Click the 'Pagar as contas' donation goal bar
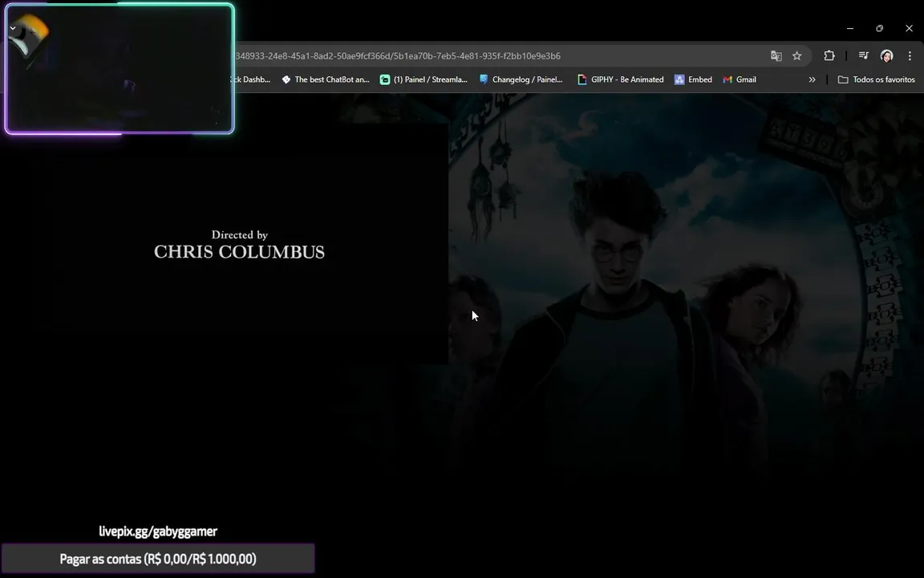924x578 pixels. tap(158, 559)
